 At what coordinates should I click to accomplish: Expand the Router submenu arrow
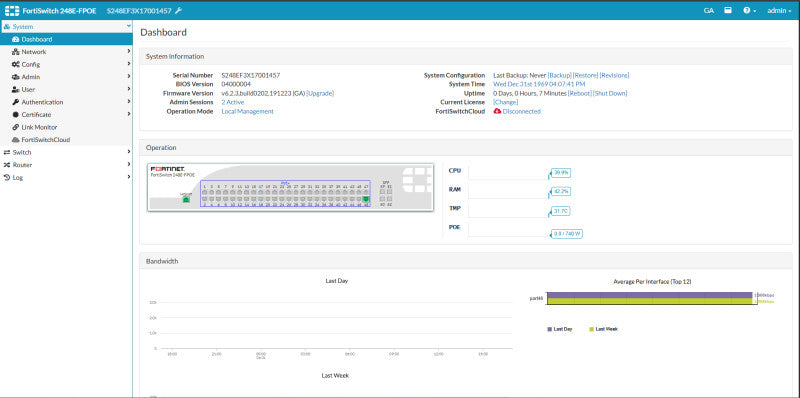click(129, 164)
